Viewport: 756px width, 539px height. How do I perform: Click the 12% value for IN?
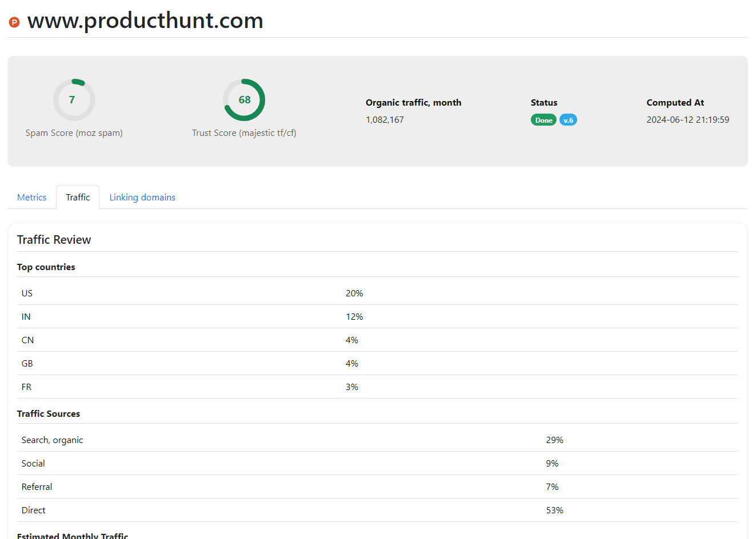354,317
